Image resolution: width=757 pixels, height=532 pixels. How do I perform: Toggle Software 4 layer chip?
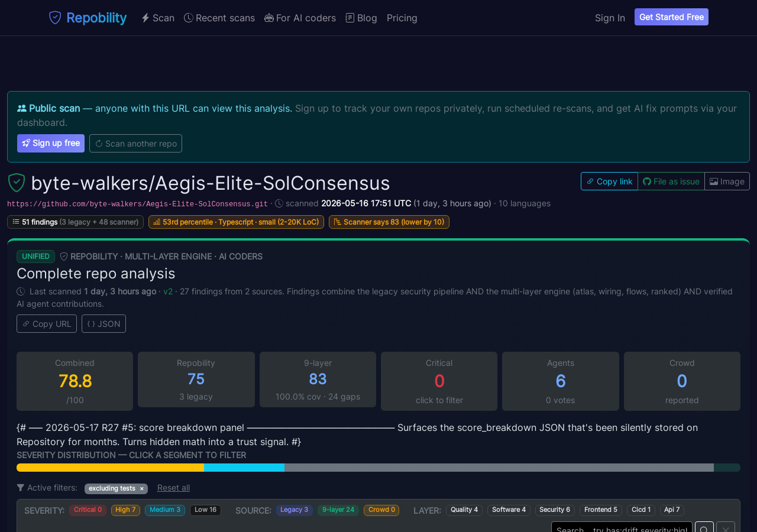tap(509, 510)
